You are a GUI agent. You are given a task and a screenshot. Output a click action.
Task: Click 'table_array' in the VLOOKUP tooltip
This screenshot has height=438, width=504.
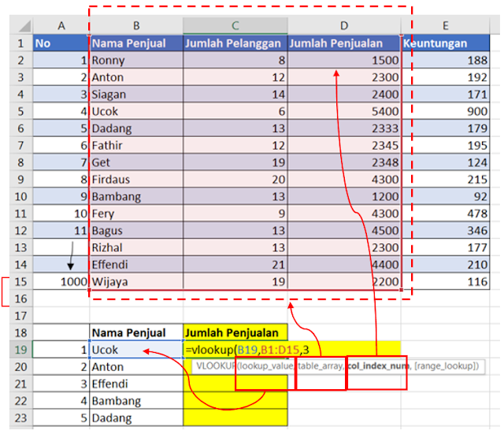[321, 366]
